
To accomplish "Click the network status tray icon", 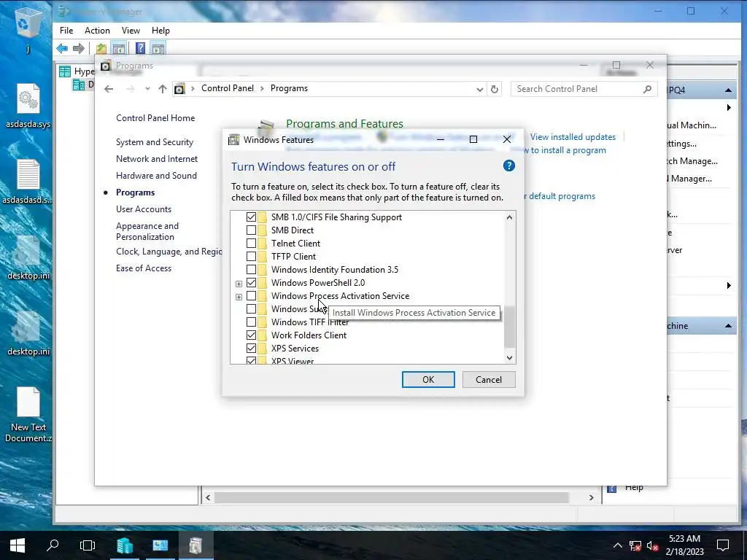I will coord(635,545).
